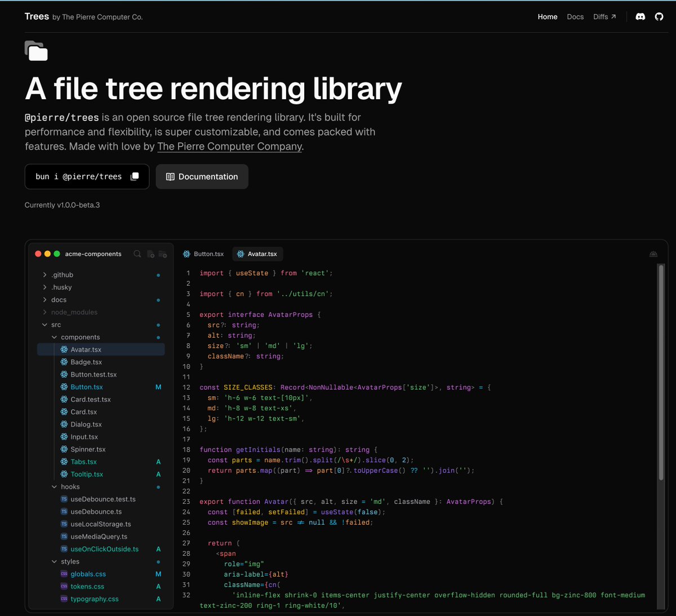Click the Documentation button
676x616 pixels.
(x=202, y=176)
